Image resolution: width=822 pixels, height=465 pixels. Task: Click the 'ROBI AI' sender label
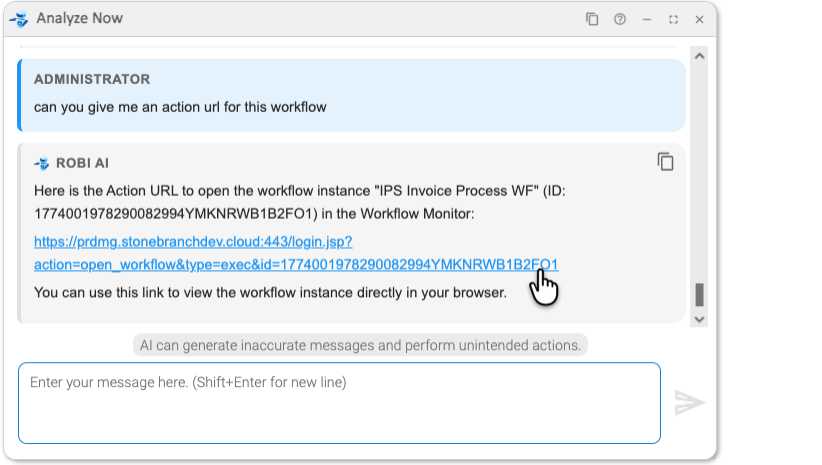(x=89, y=163)
